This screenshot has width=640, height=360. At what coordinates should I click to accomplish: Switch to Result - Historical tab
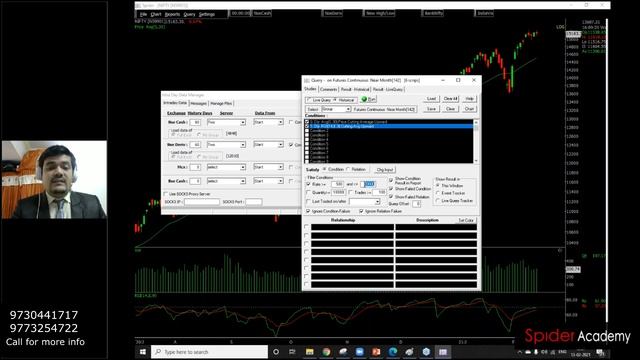355,89
